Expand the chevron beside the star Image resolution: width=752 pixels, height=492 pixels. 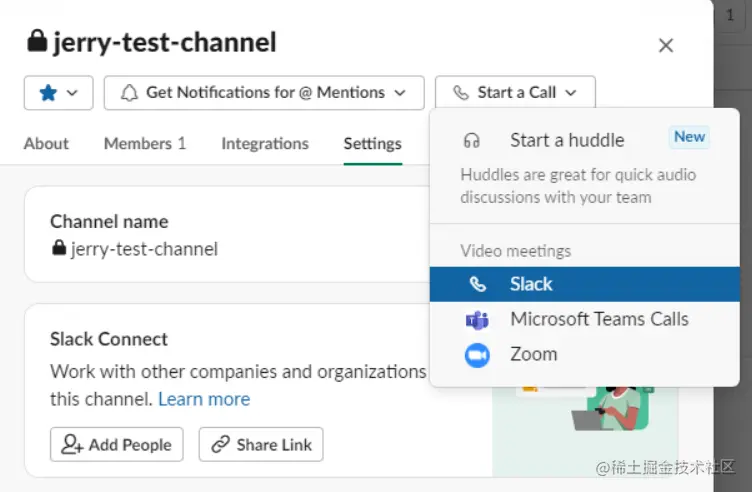[72, 93]
